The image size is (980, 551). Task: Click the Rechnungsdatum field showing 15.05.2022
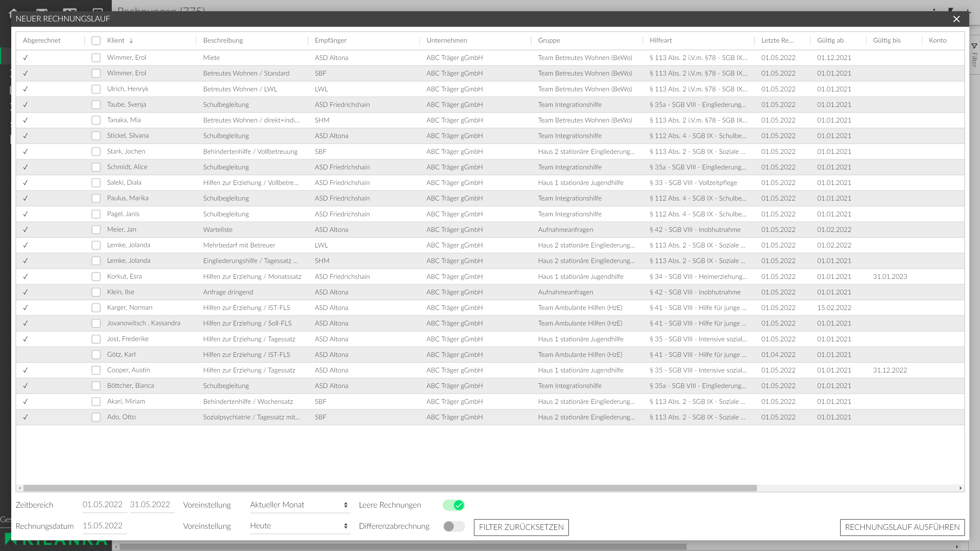pyautogui.click(x=103, y=526)
